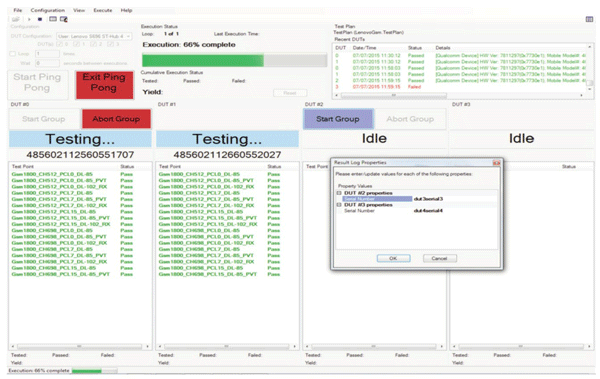Click the Idle status label for DUT #3
The image size is (600, 379).
coord(521,139)
